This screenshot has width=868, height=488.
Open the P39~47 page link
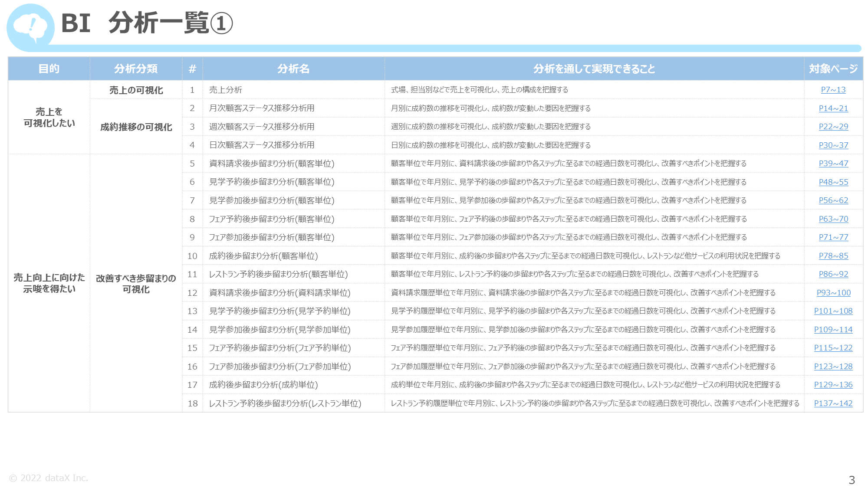coord(833,164)
